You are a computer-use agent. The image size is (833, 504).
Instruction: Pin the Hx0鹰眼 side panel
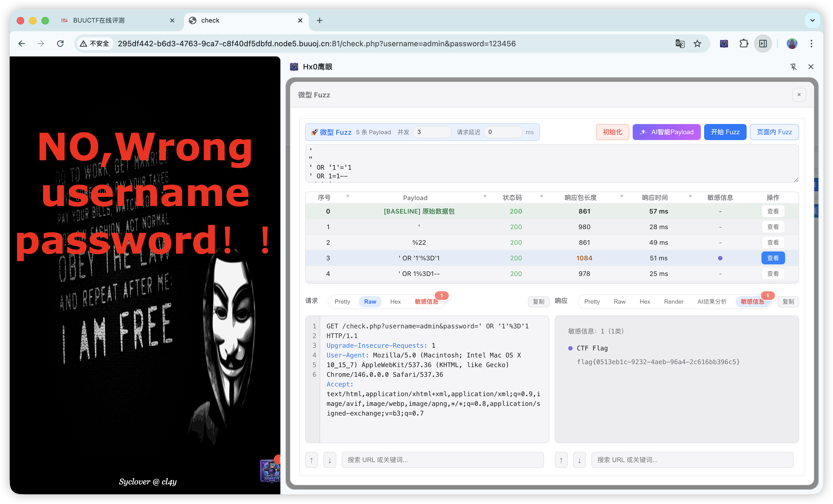pos(793,67)
